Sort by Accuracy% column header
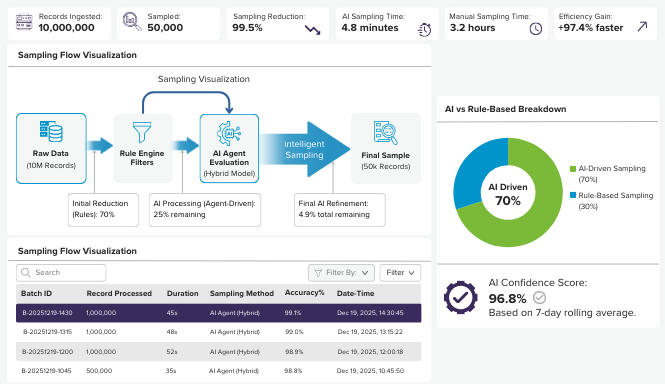The image size is (665, 384). [x=305, y=293]
